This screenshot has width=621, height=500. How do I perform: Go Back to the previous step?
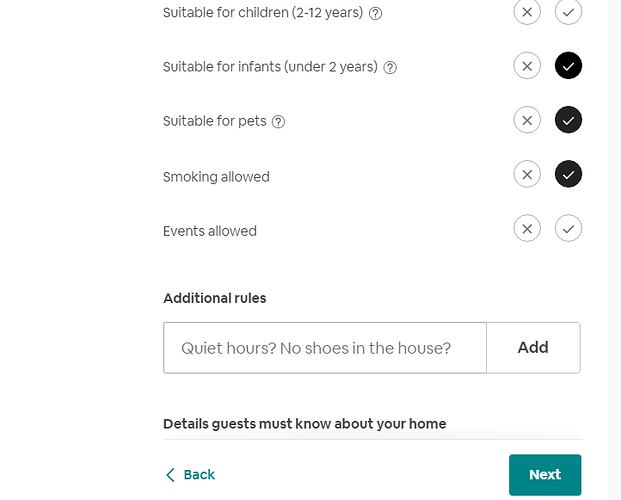coord(190,475)
